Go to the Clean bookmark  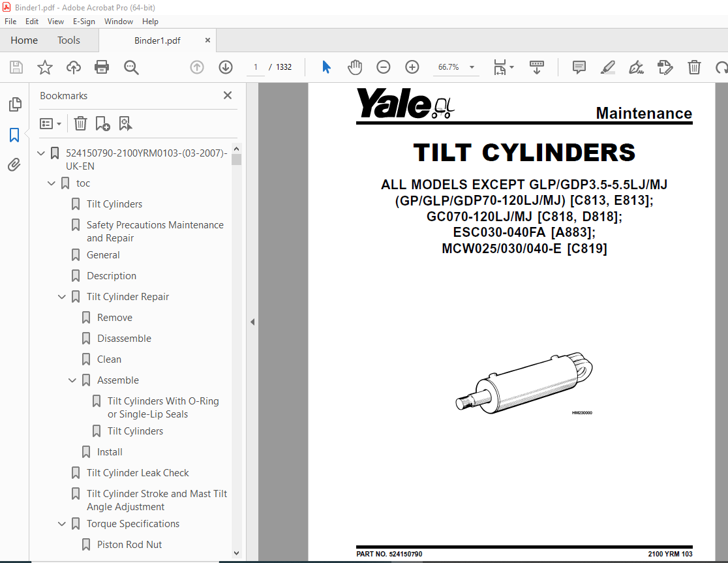click(x=109, y=359)
